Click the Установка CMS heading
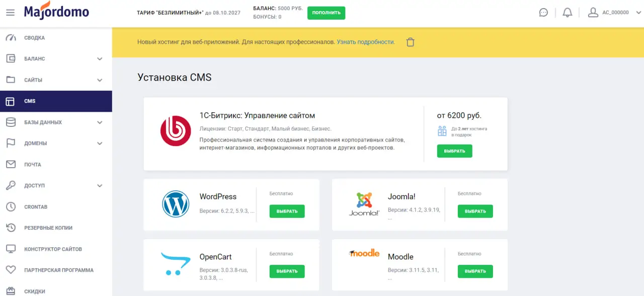Viewport: 644px width, 296px height. coord(175,78)
